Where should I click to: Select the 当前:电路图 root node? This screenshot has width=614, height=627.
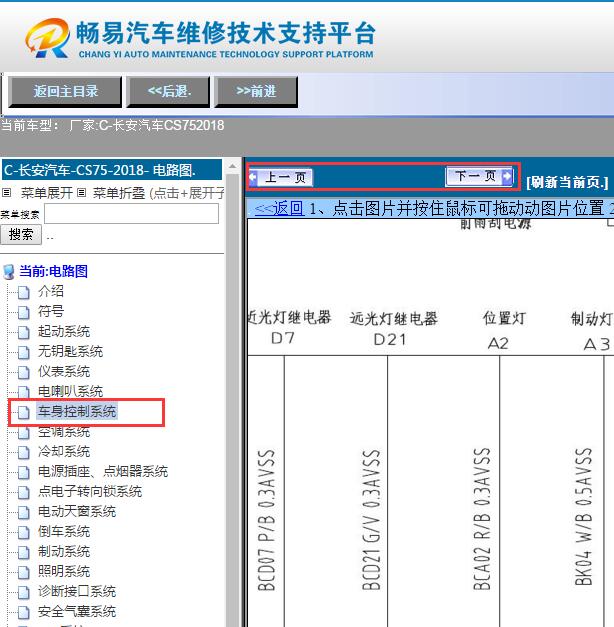pos(54,272)
